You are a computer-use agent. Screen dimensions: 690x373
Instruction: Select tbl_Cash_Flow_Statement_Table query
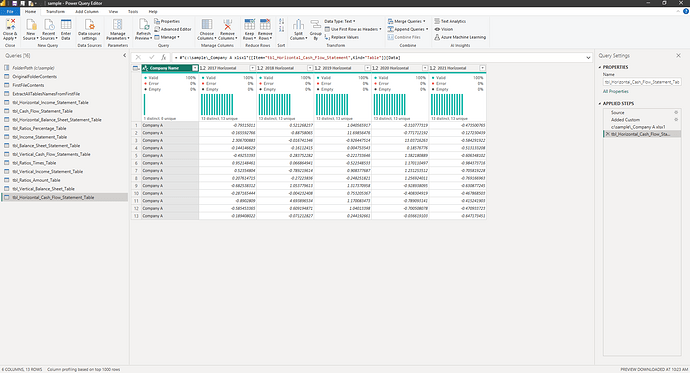pyautogui.click(x=65, y=111)
